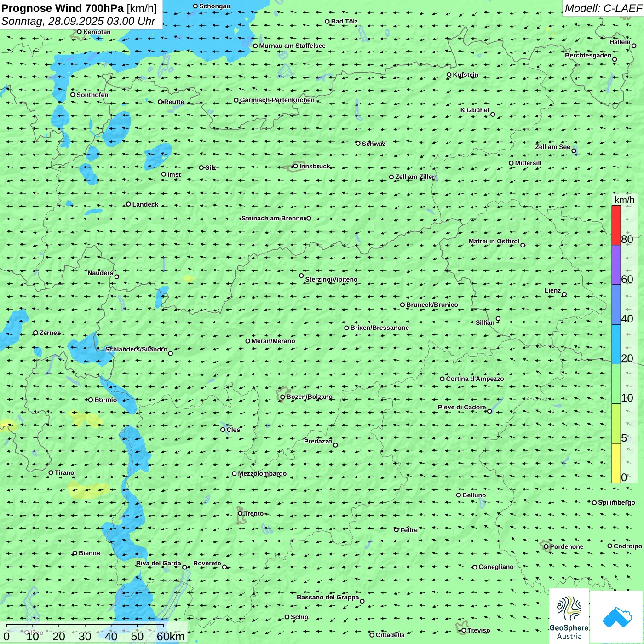Click the Meran/Merano label

coord(273,341)
